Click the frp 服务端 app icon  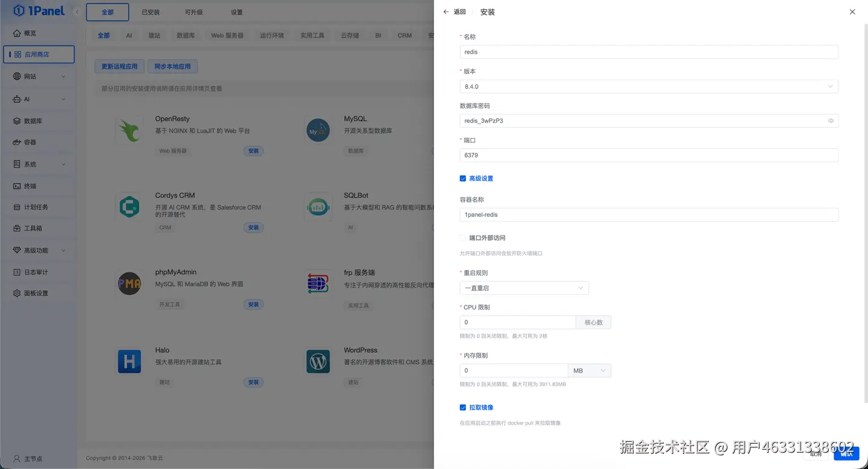(318, 283)
